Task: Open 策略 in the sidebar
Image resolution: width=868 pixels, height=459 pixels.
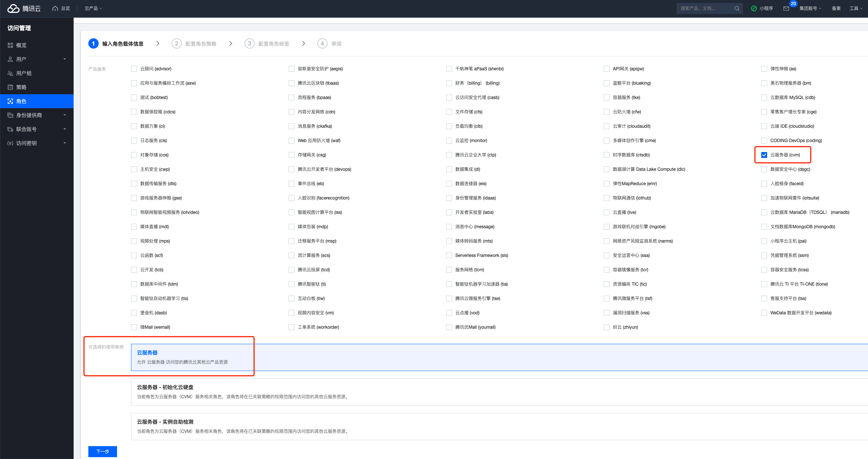Action: [37, 87]
